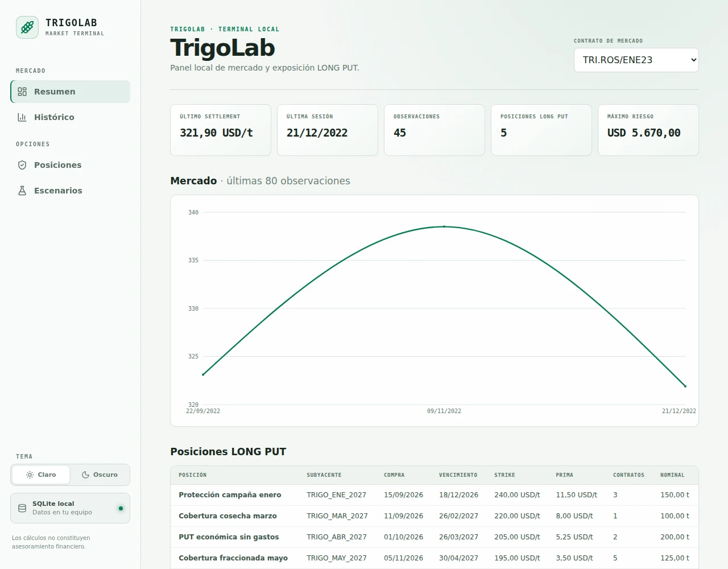
Task: Click the 11,50 USD/t prima cell
Action: click(576, 495)
